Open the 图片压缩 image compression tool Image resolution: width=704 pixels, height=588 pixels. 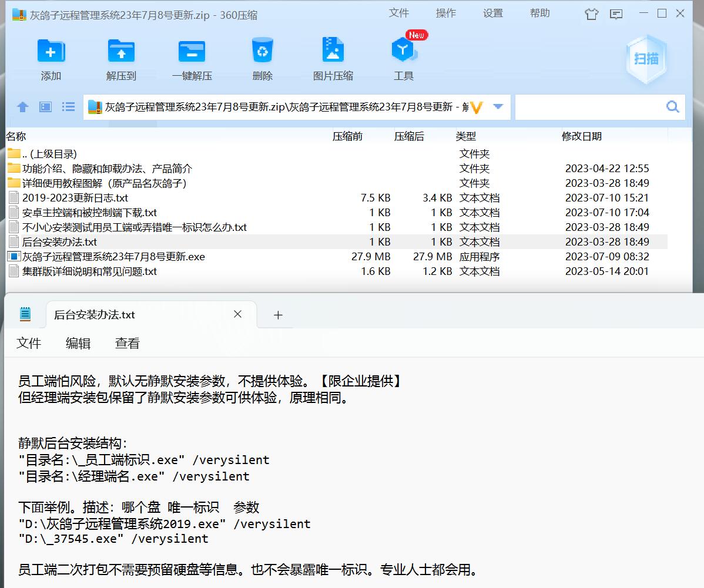click(333, 52)
